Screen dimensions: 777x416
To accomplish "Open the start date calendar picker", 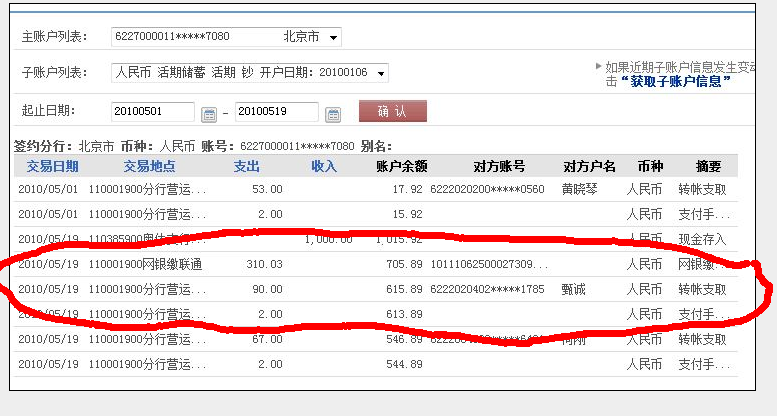I will (x=209, y=113).
